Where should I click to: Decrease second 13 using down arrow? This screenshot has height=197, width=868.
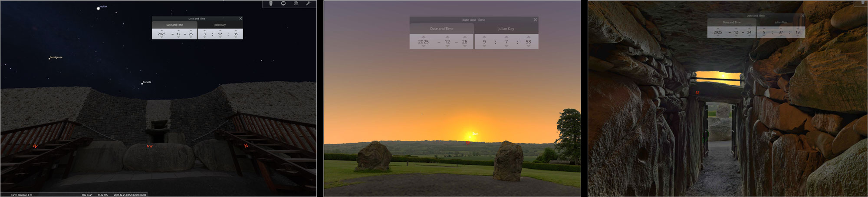coord(797,36)
